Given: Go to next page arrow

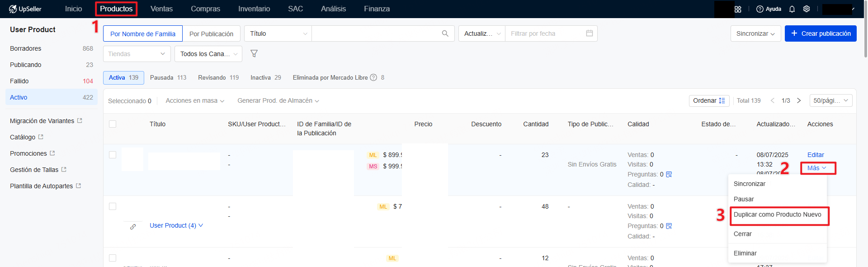Looking at the screenshot, I should point(799,100).
